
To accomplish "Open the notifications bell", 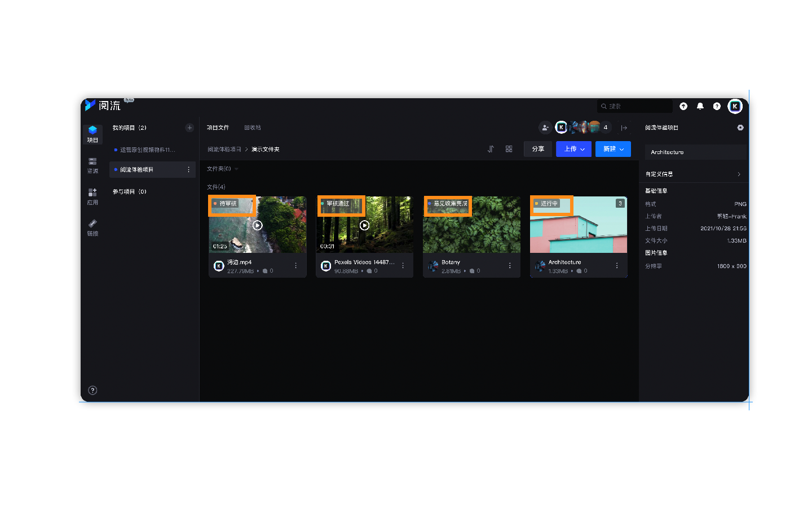I will [700, 106].
